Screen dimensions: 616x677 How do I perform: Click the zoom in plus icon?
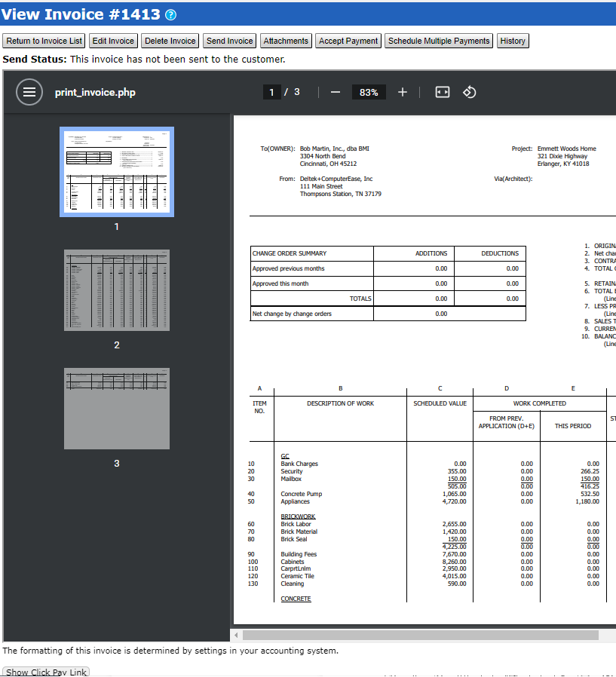403,92
